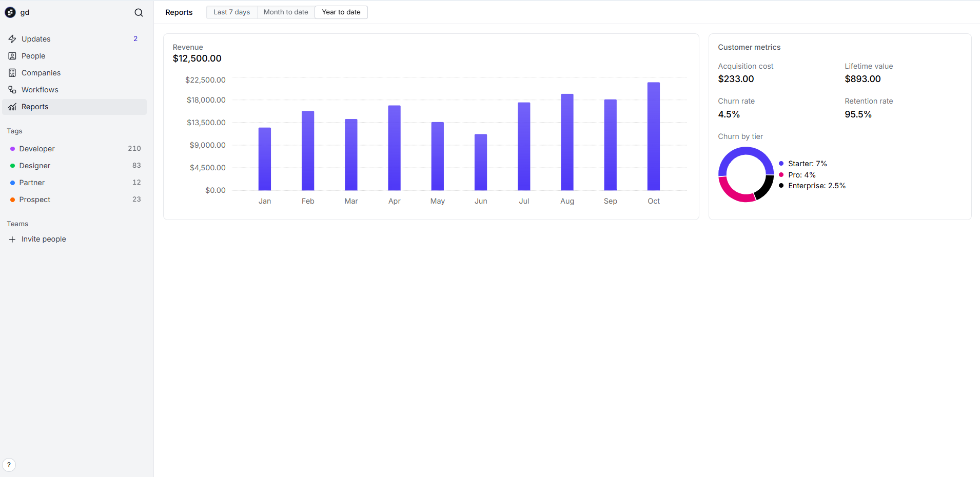The height and width of the screenshot is (477, 980).
Task: Click the churn by tier donut chart
Action: click(x=746, y=174)
